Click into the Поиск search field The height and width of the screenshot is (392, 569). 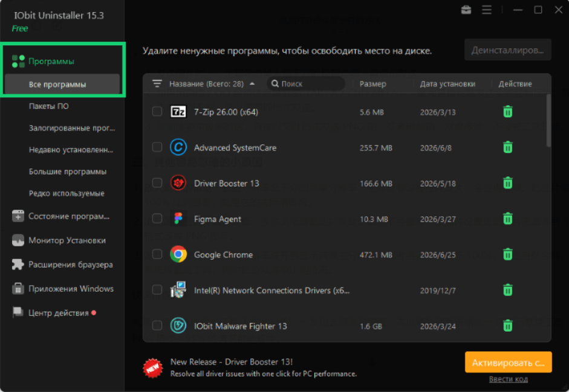click(x=306, y=84)
